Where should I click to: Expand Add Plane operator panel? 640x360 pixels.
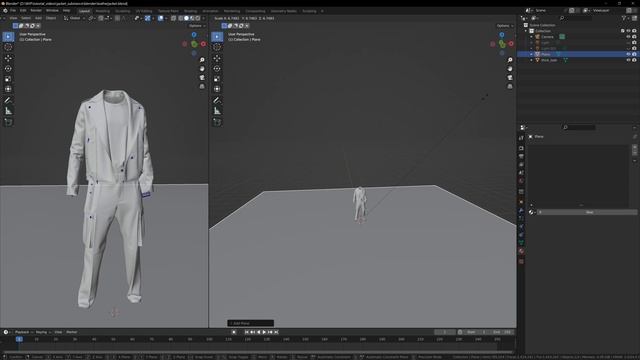tap(251, 323)
